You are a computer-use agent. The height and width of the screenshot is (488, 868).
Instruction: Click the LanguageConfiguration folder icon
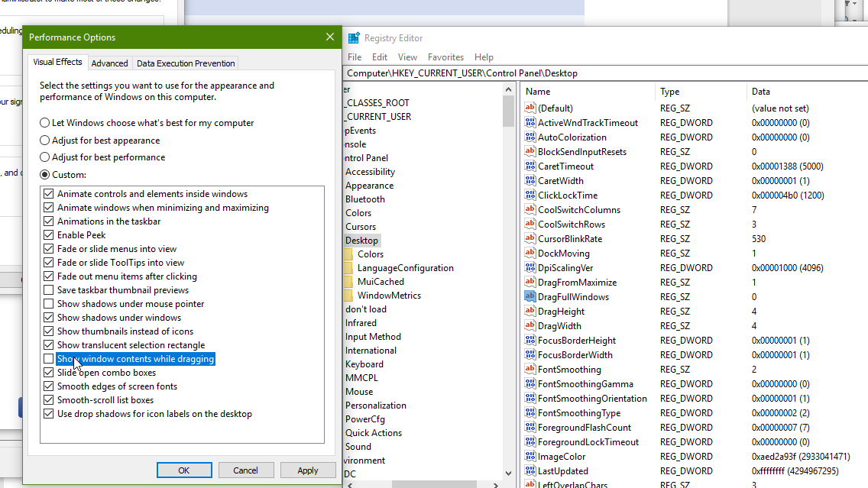348,268
